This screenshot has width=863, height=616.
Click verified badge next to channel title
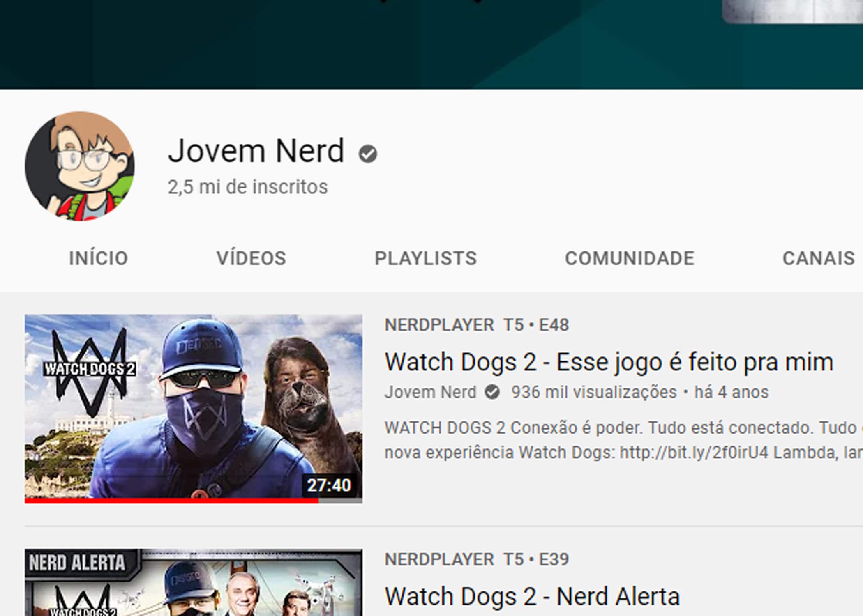(368, 154)
